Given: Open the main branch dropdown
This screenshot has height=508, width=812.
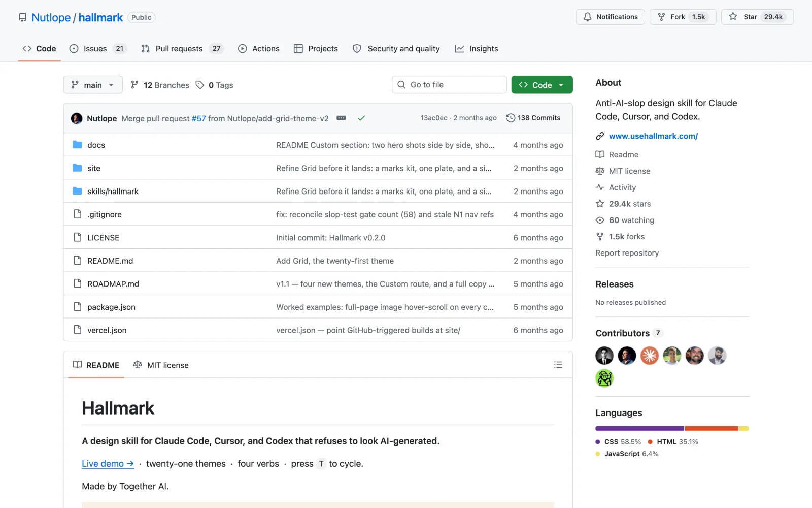Looking at the screenshot, I should tap(93, 85).
